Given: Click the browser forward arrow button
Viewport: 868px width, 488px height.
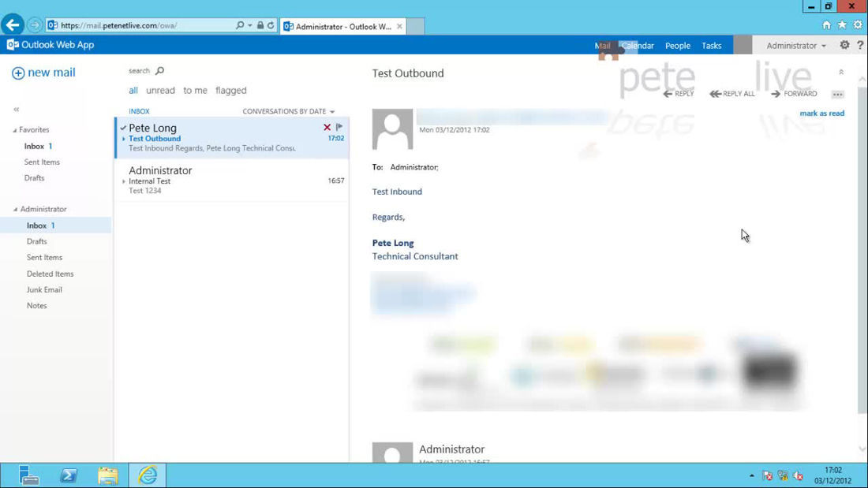Looking at the screenshot, I should 34,25.
